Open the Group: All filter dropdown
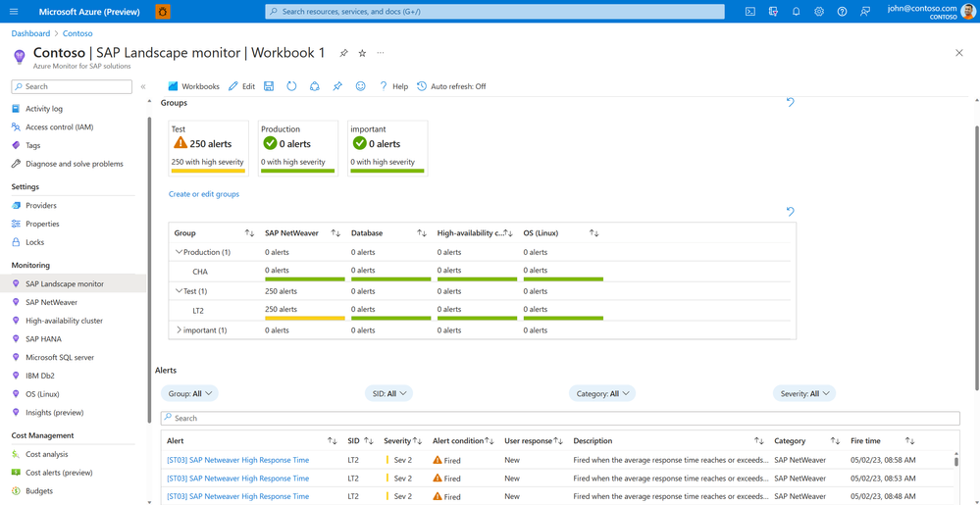The image size is (980, 505). click(x=189, y=393)
